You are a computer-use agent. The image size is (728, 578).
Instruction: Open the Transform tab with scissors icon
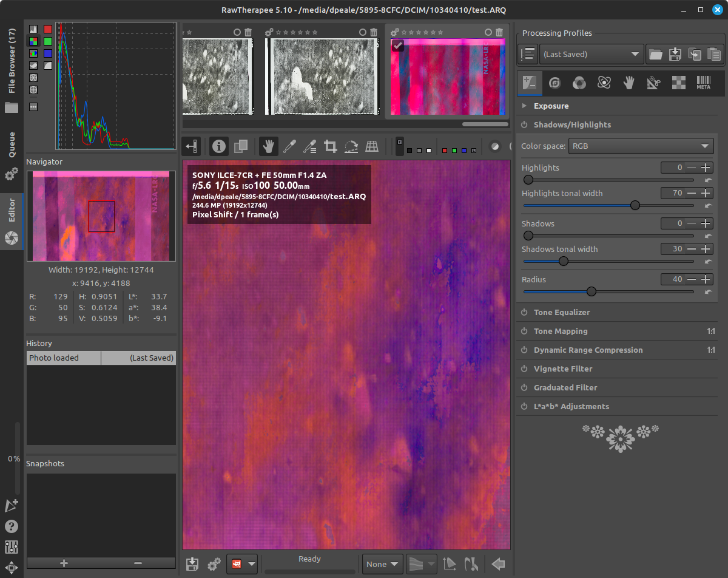click(653, 83)
